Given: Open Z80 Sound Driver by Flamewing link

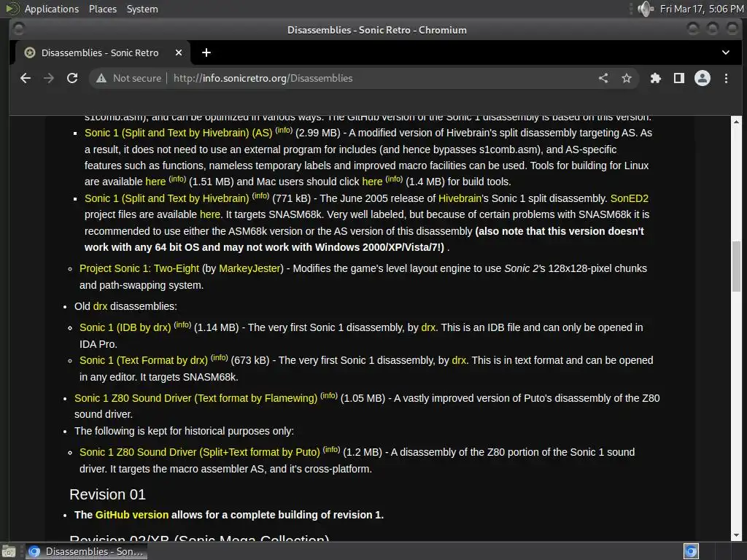Looking at the screenshot, I should [196, 398].
